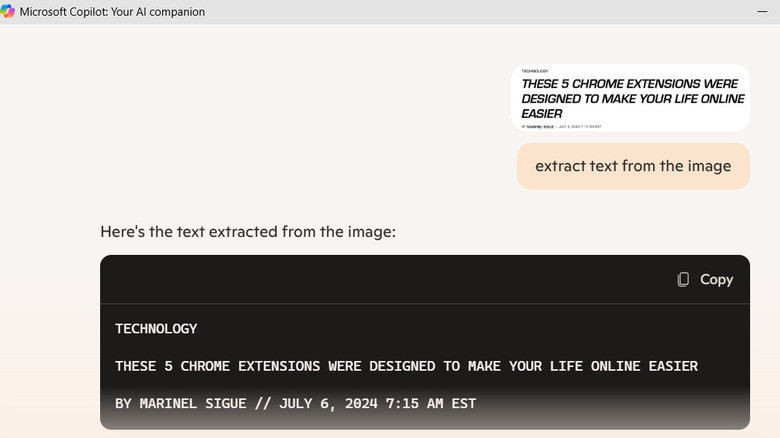Image resolution: width=780 pixels, height=438 pixels.
Task: Click the window title "Microsoft Copilot: Your AI companion"
Action: [x=112, y=12]
